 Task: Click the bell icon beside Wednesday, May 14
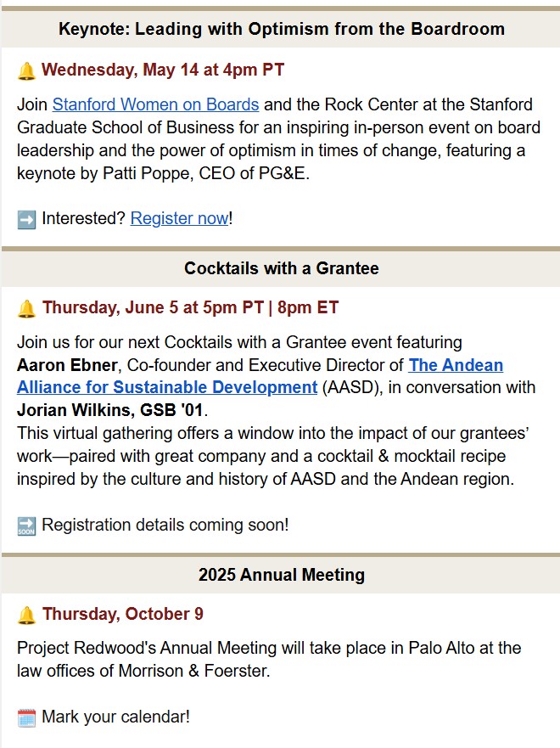26,71
